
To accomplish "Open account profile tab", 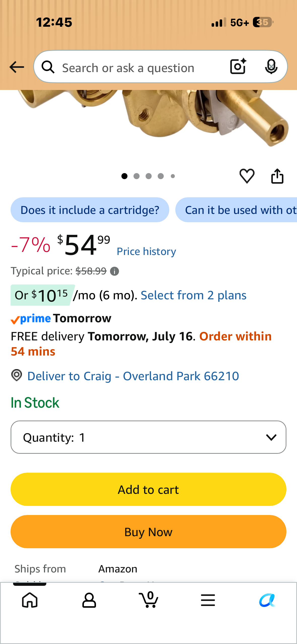I will (x=89, y=600).
